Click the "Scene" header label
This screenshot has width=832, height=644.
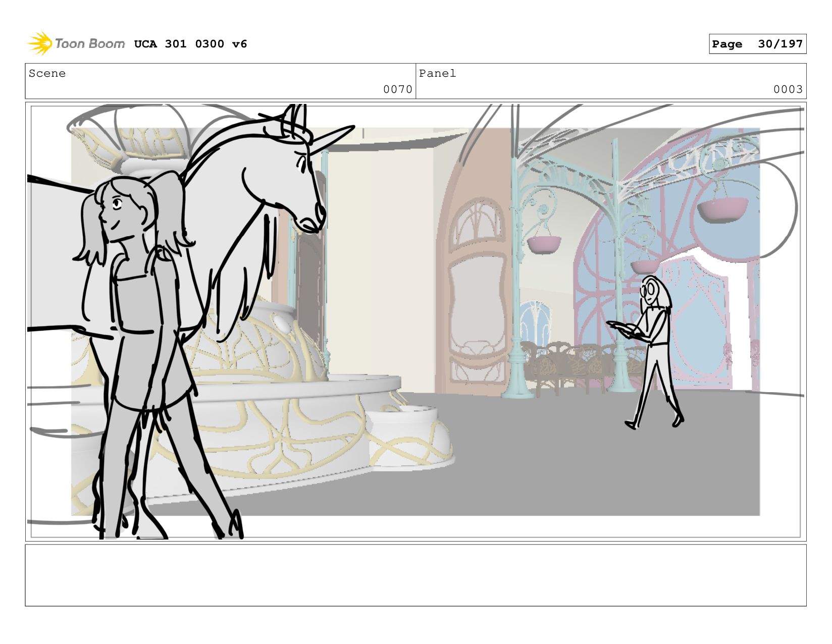47,73
